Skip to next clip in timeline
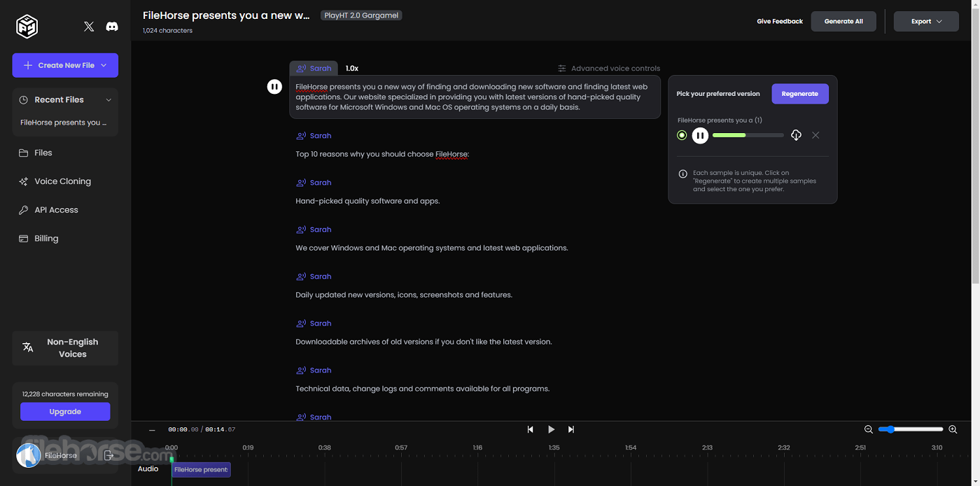The width and height of the screenshot is (980, 486). pyautogui.click(x=571, y=429)
